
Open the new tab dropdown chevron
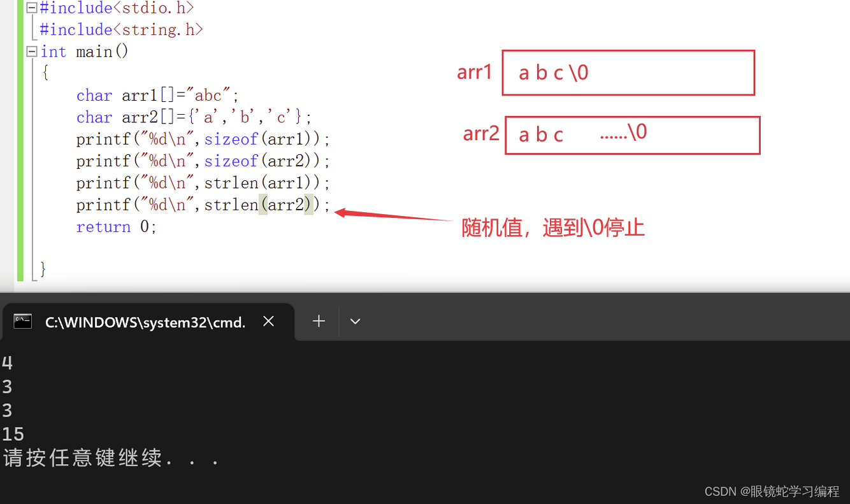[355, 321]
